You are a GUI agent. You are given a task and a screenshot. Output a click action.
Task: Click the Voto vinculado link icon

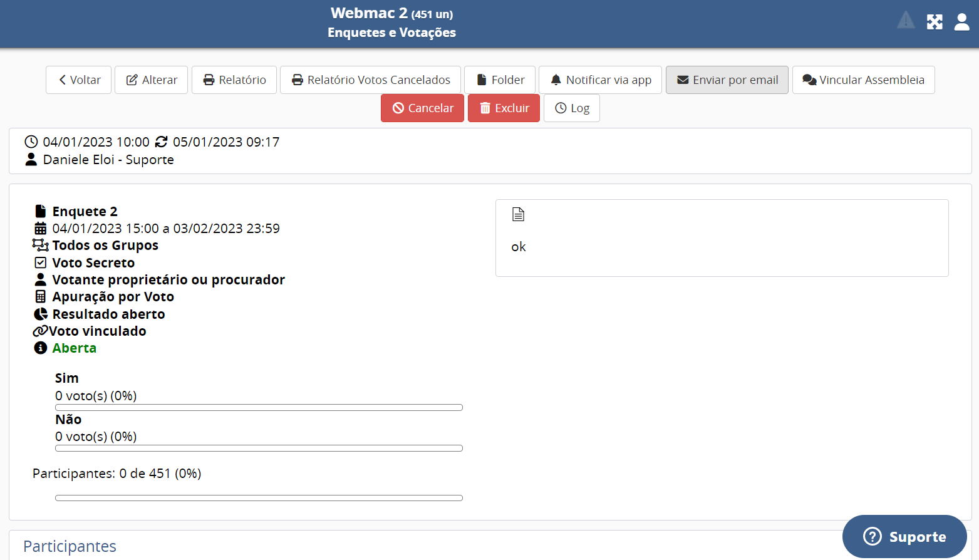tap(40, 331)
